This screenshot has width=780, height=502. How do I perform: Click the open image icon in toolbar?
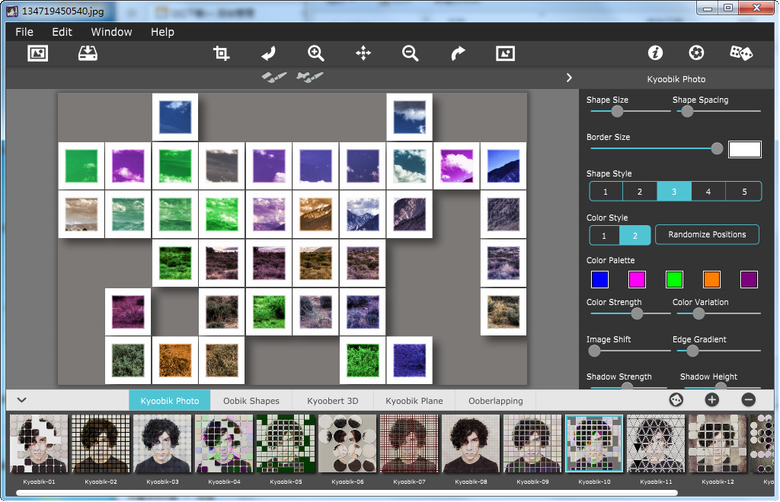pyautogui.click(x=38, y=53)
